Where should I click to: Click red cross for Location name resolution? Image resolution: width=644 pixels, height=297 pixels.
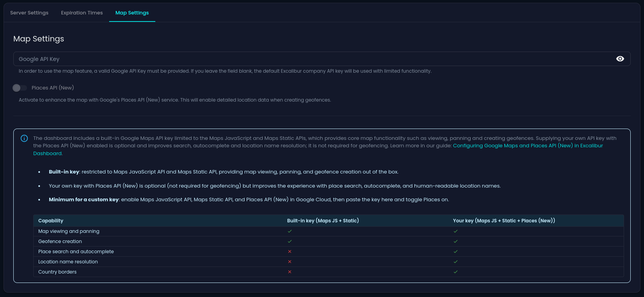290,262
